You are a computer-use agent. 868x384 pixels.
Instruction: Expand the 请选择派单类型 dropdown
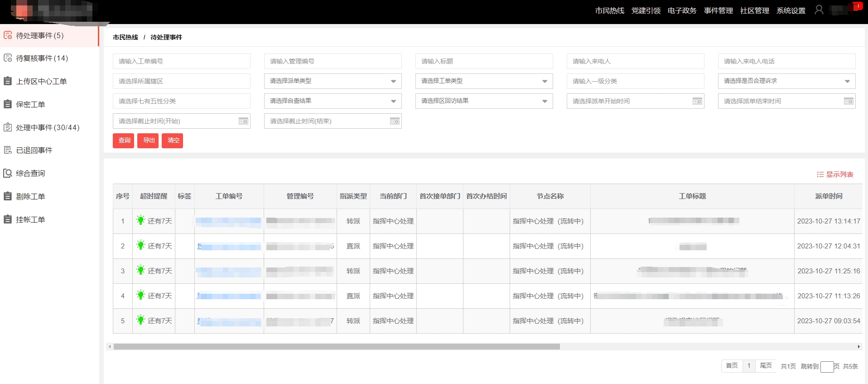[x=393, y=81]
